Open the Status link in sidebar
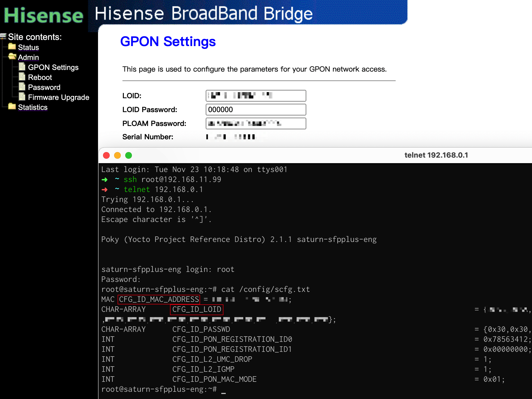This screenshot has width=532, height=399. point(28,47)
